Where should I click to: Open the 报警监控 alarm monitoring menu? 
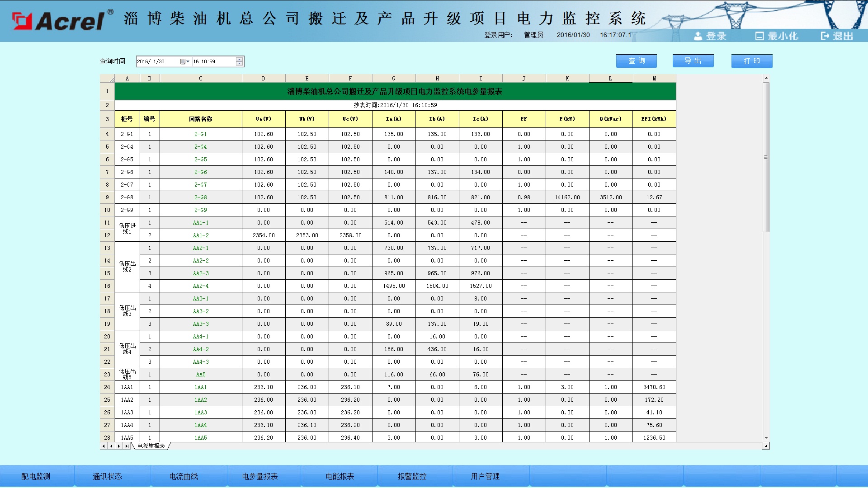tap(412, 476)
